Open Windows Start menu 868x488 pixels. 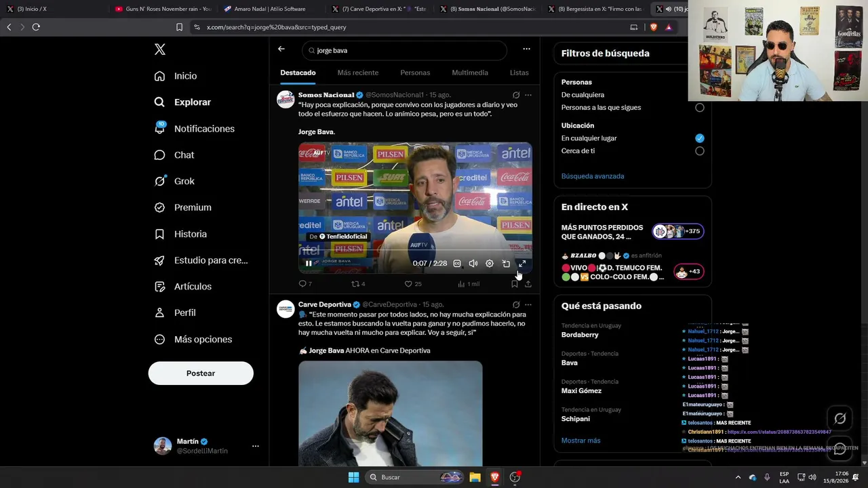point(353,477)
